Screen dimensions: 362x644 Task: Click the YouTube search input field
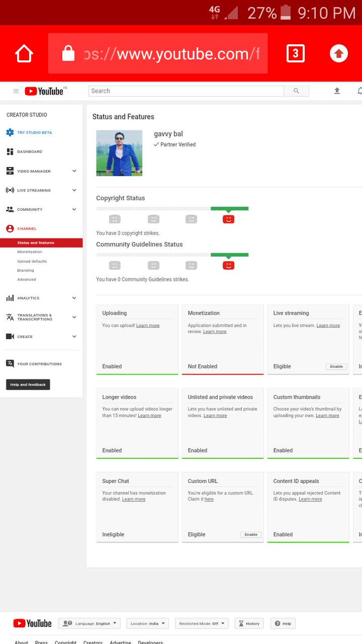point(186,91)
